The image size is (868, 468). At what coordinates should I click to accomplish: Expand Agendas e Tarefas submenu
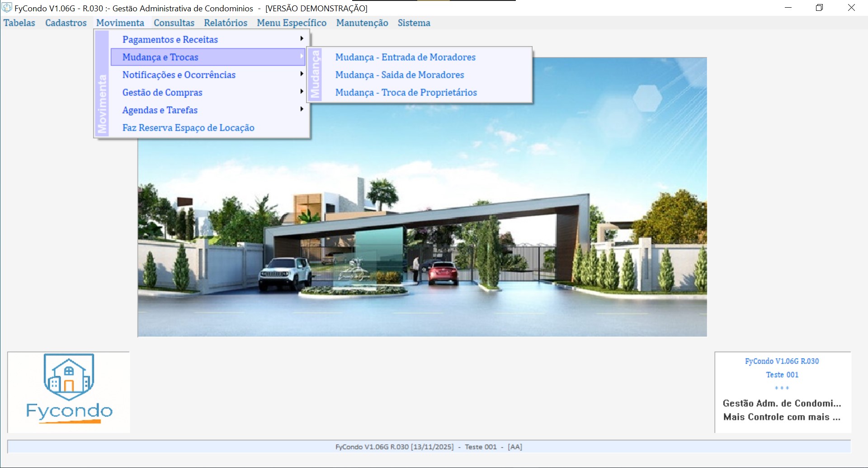(x=160, y=110)
